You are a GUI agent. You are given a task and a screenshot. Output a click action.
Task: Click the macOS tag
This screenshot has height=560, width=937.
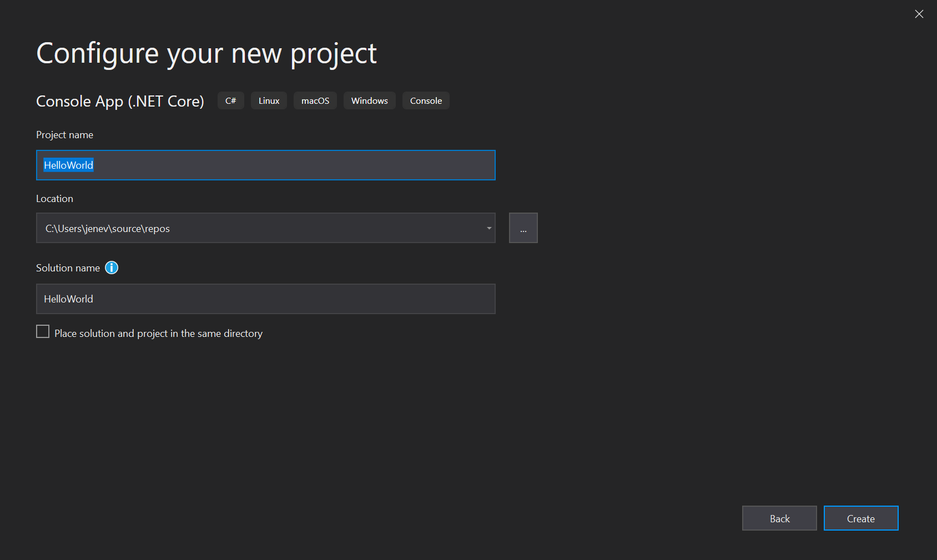[315, 100]
